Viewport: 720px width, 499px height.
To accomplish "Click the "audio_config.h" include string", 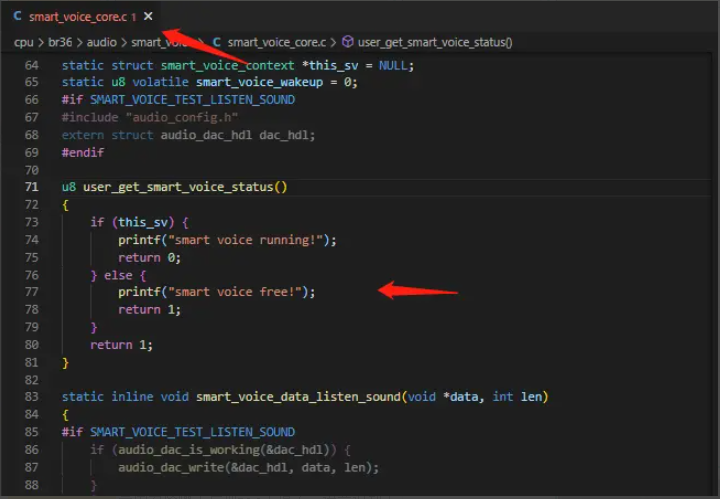I will pyautogui.click(x=182, y=118).
